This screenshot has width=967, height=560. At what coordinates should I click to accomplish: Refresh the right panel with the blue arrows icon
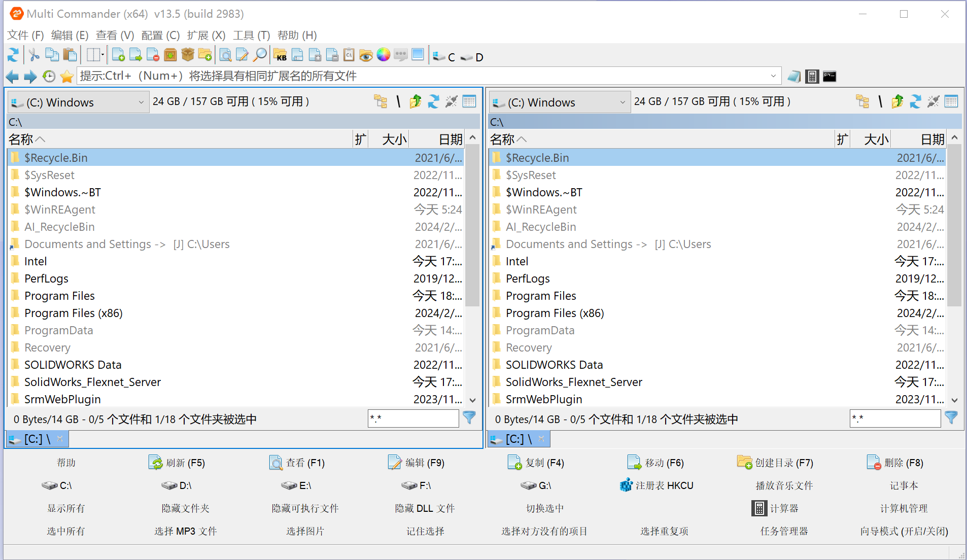pyautogui.click(x=916, y=101)
